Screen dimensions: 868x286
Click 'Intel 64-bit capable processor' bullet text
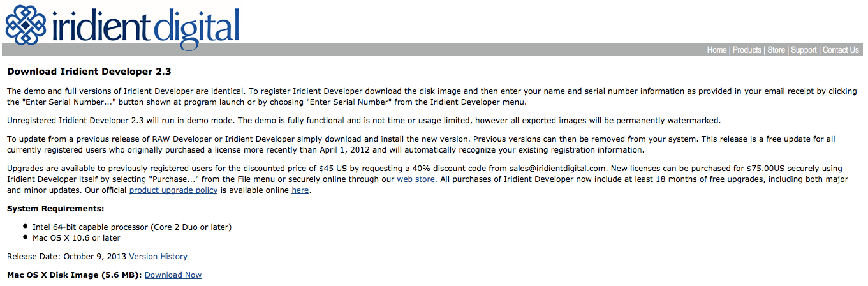tap(132, 227)
